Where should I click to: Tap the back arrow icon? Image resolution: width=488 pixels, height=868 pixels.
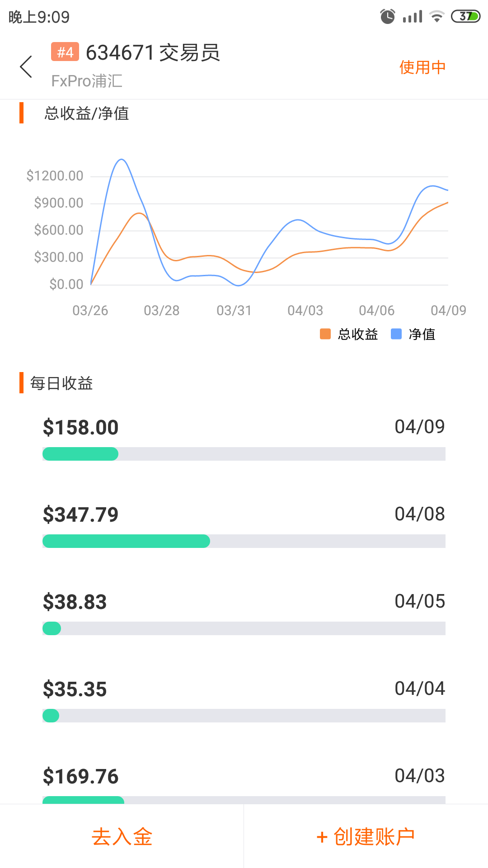[x=26, y=67]
